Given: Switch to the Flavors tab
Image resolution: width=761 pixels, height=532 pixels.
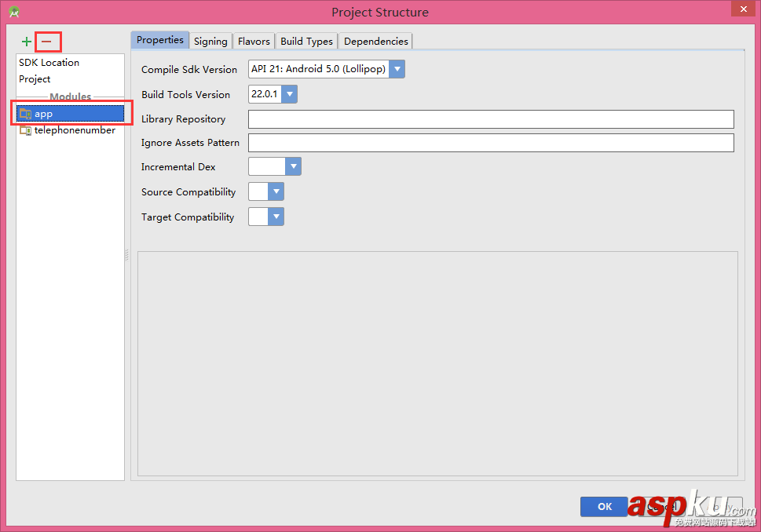Looking at the screenshot, I should (253, 40).
